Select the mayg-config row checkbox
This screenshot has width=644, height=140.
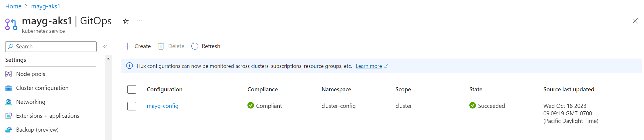coord(132,106)
